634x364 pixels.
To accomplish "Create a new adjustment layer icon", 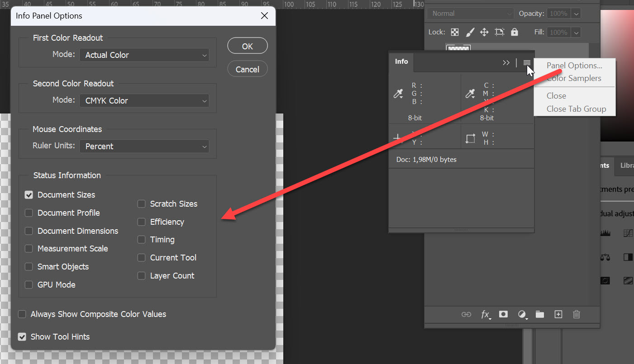I will coord(522,314).
